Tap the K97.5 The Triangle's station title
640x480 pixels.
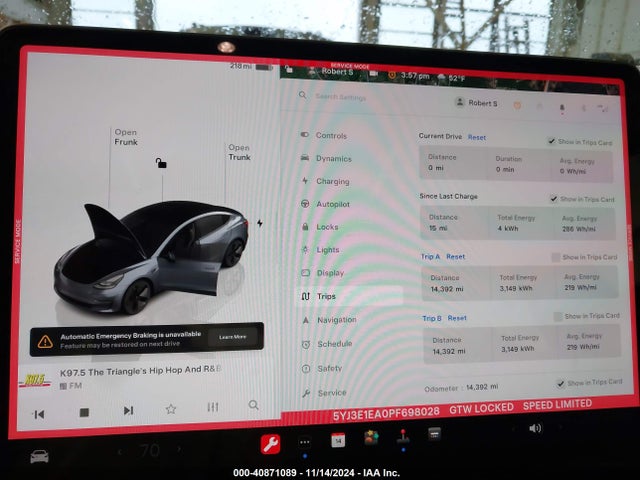click(x=140, y=371)
